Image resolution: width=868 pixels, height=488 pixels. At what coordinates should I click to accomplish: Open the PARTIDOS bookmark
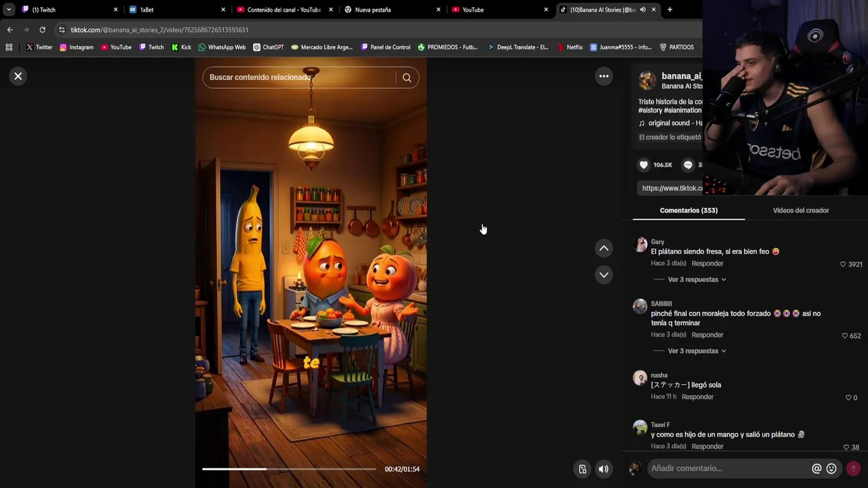click(x=676, y=47)
